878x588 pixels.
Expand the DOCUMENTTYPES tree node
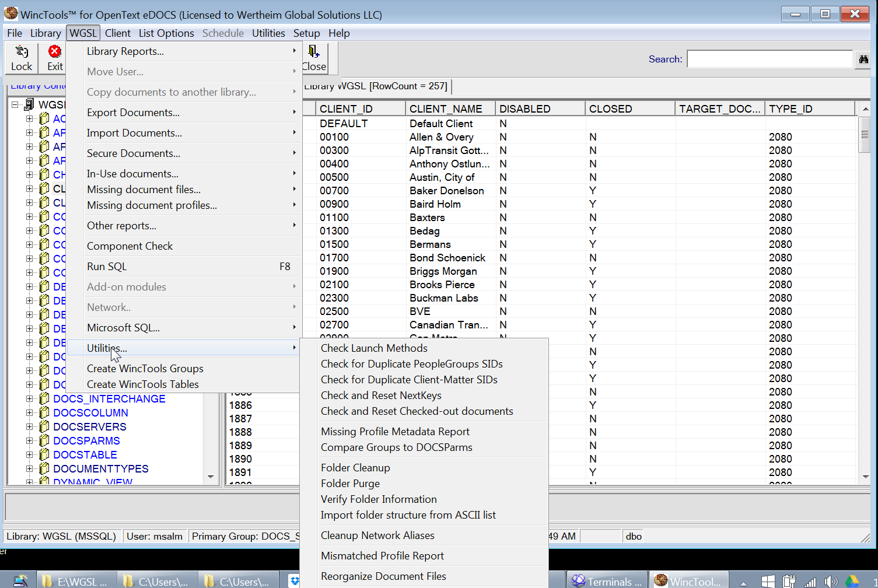(29, 469)
